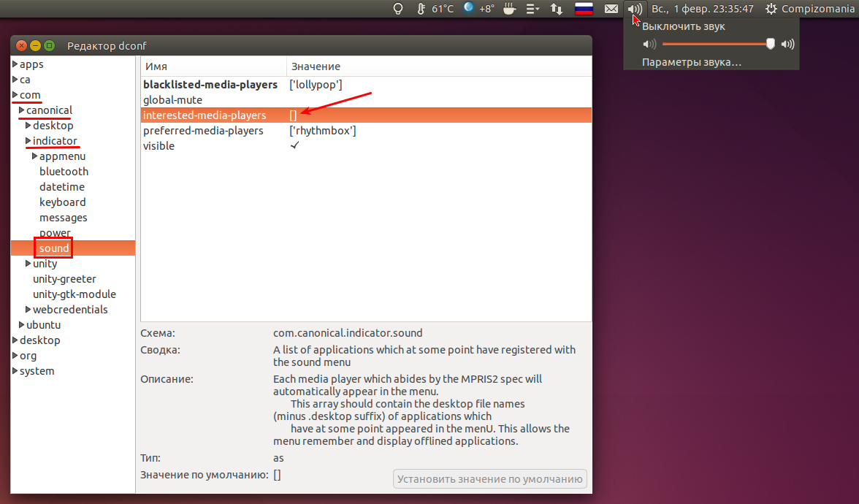Open the date and time clock menu
The height and width of the screenshot is (504, 859).
coord(703,9)
